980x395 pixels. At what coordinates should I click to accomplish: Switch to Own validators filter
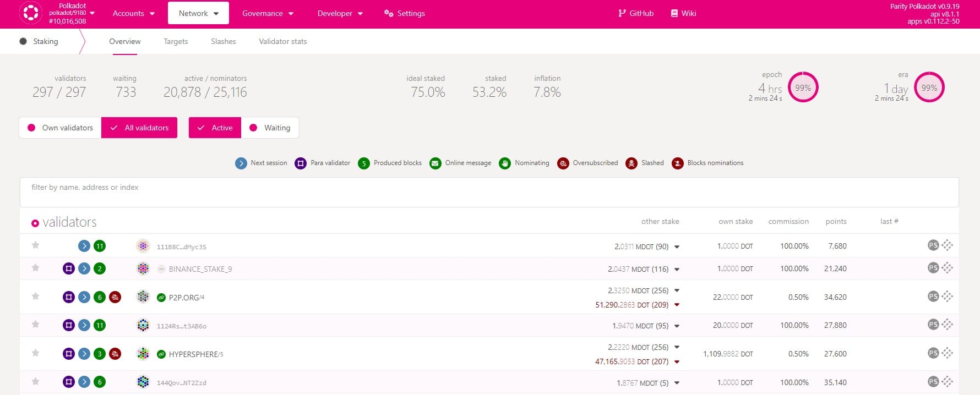[x=60, y=128]
